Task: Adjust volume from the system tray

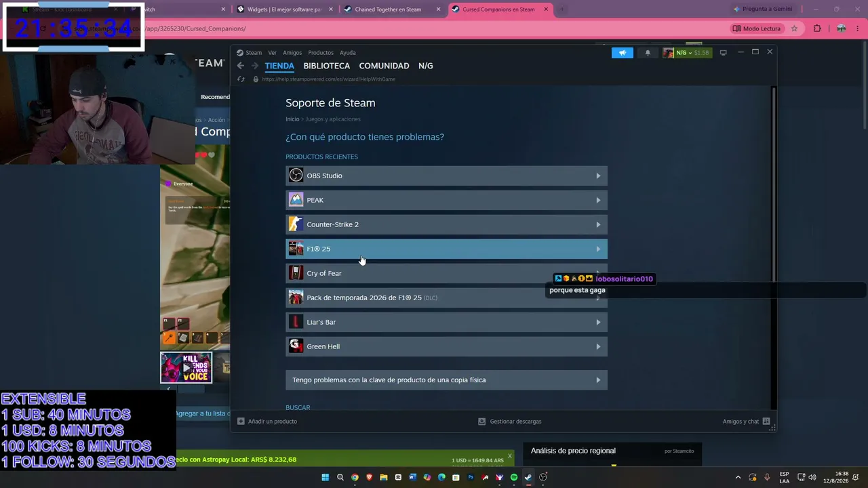Action: tap(812, 477)
